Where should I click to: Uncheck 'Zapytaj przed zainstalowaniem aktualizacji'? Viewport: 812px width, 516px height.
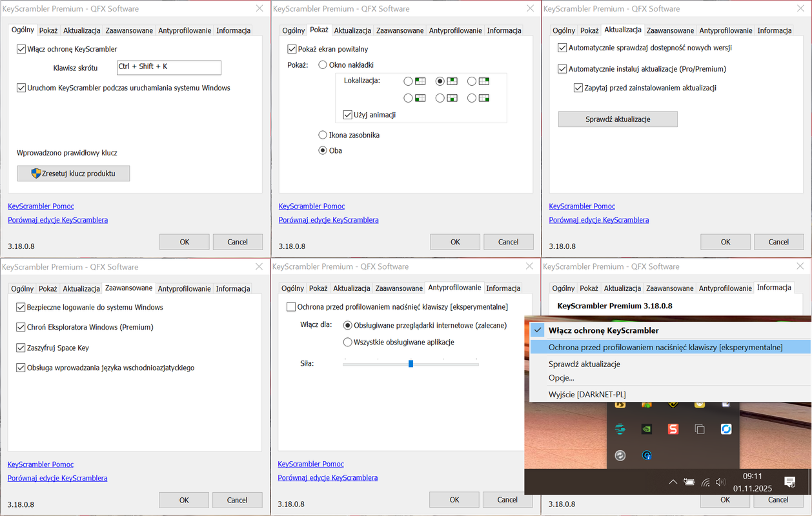tap(578, 88)
